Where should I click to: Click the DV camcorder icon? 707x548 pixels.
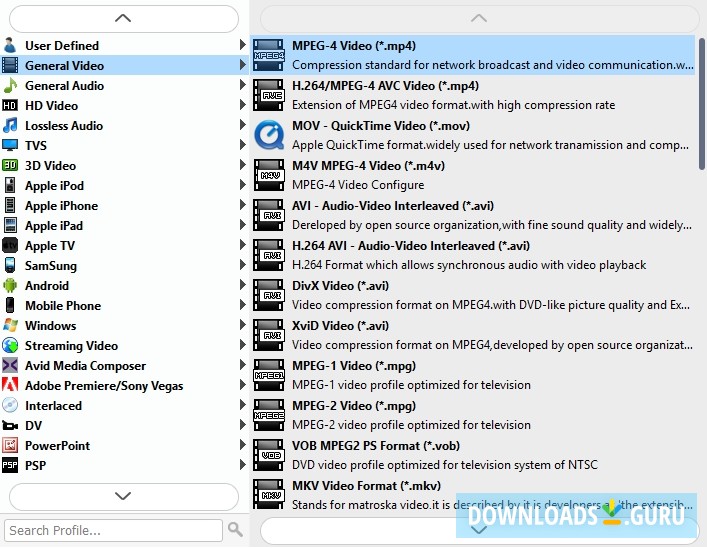(x=10, y=425)
